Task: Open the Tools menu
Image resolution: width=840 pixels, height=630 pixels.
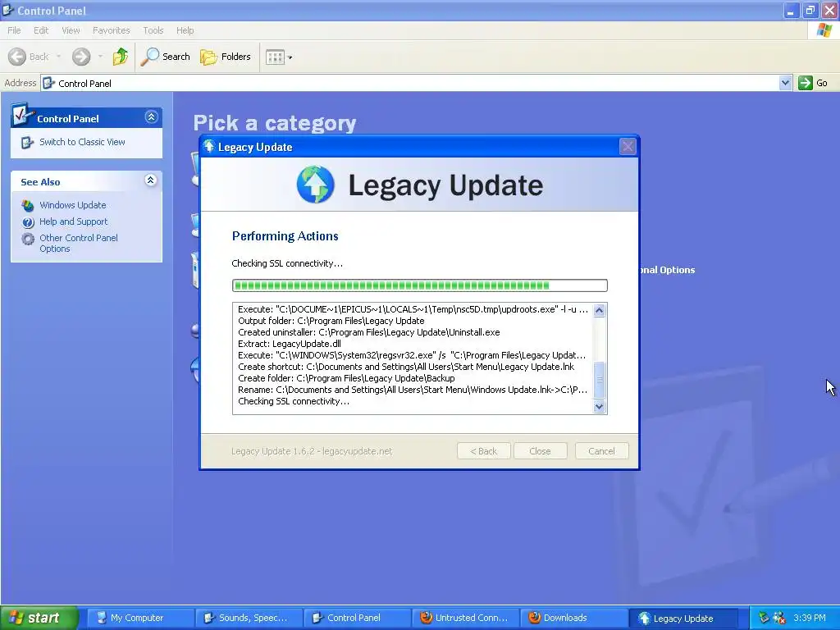Action: pos(153,30)
